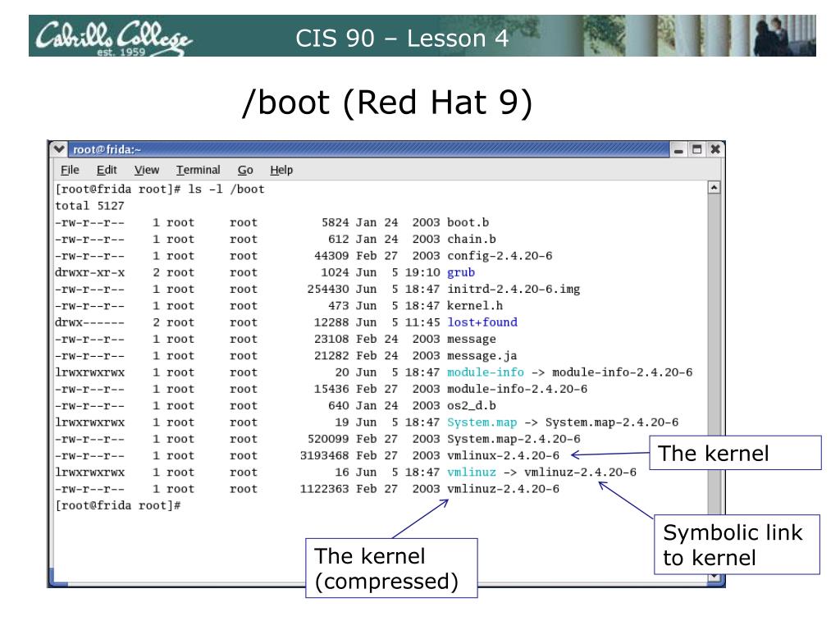Open the Go menu

[x=245, y=170]
